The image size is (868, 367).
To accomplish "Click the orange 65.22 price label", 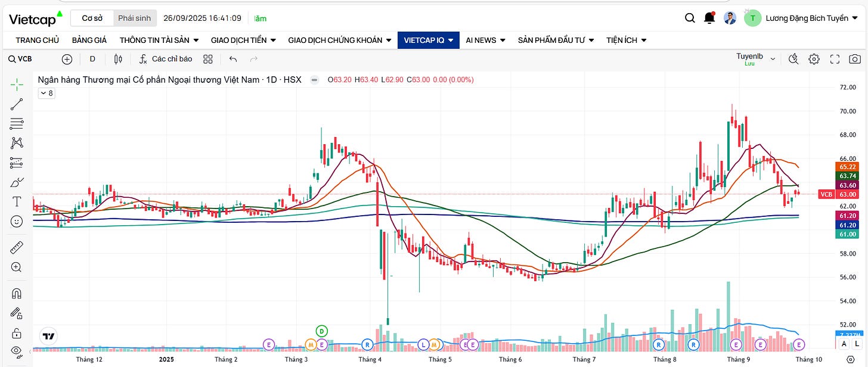I will pos(848,167).
